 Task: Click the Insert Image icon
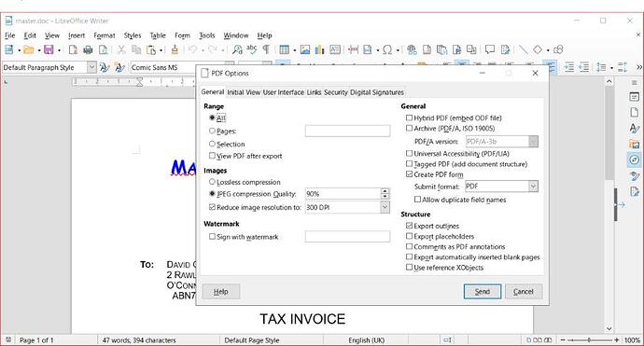[305, 49]
